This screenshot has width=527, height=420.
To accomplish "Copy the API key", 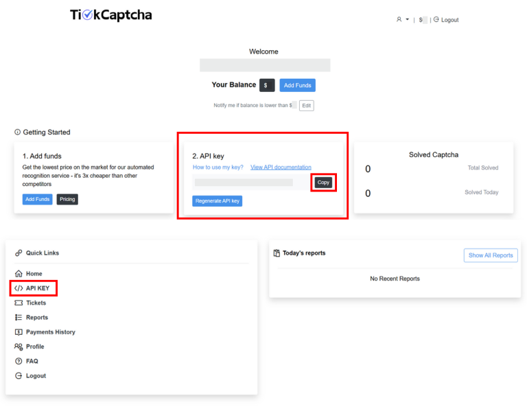I will coord(323,183).
